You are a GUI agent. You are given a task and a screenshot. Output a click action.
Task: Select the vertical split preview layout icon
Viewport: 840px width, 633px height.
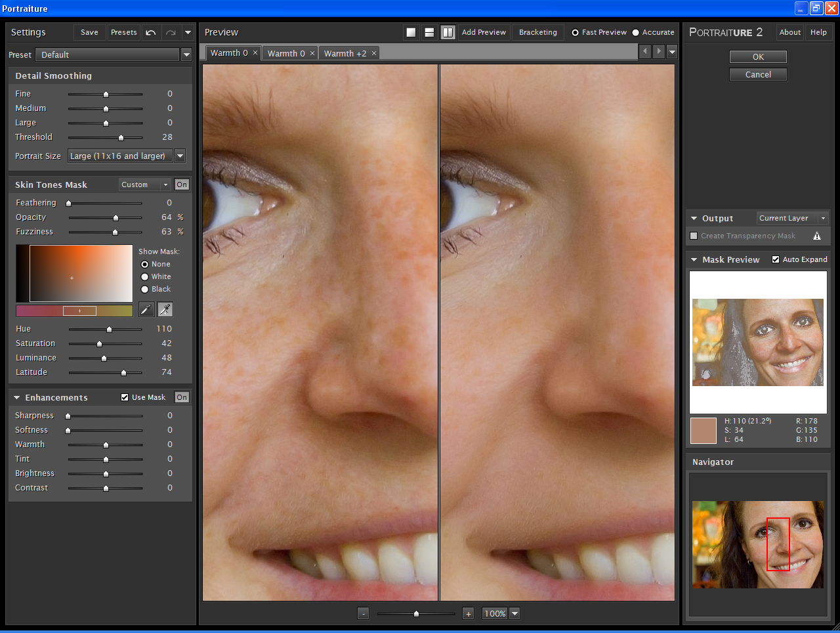click(x=448, y=32)
